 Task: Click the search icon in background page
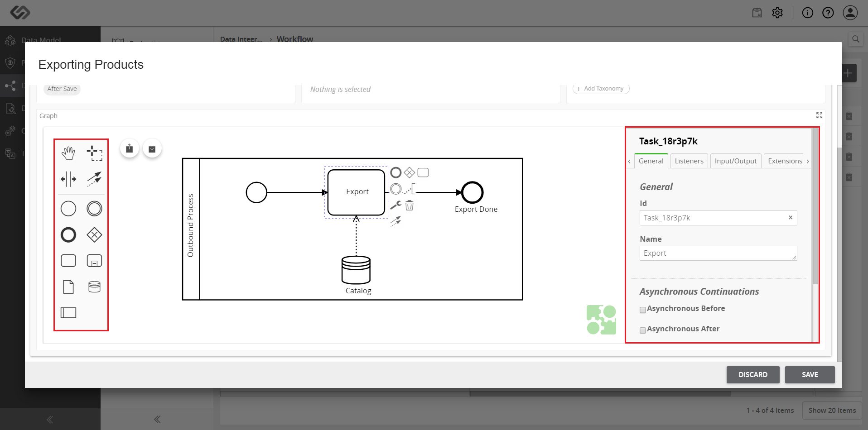(856, 39)
